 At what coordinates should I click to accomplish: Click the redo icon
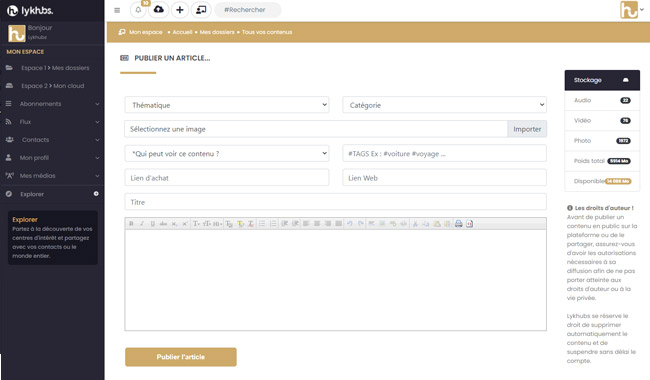pyautogui.click(x=361, y=224)
